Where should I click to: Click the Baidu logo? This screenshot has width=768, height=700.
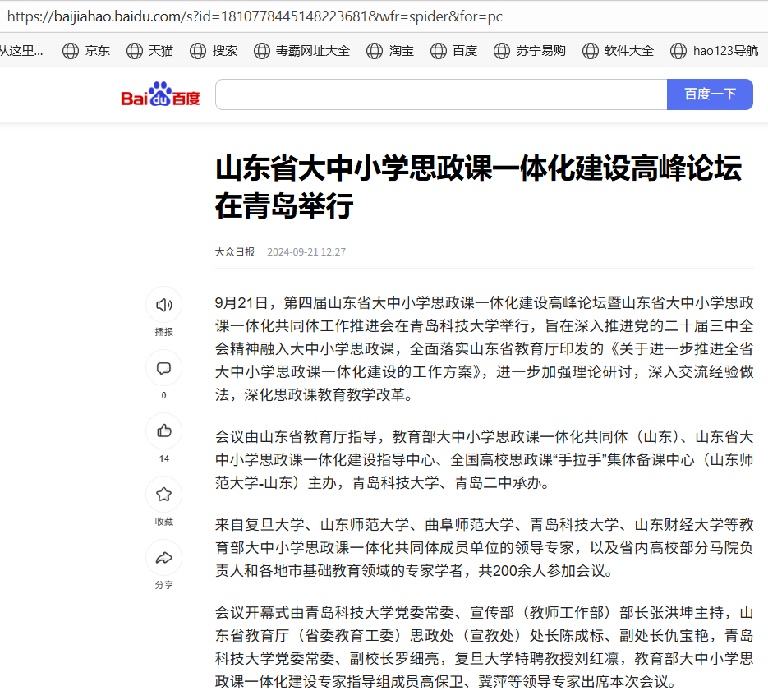[160, 95]
